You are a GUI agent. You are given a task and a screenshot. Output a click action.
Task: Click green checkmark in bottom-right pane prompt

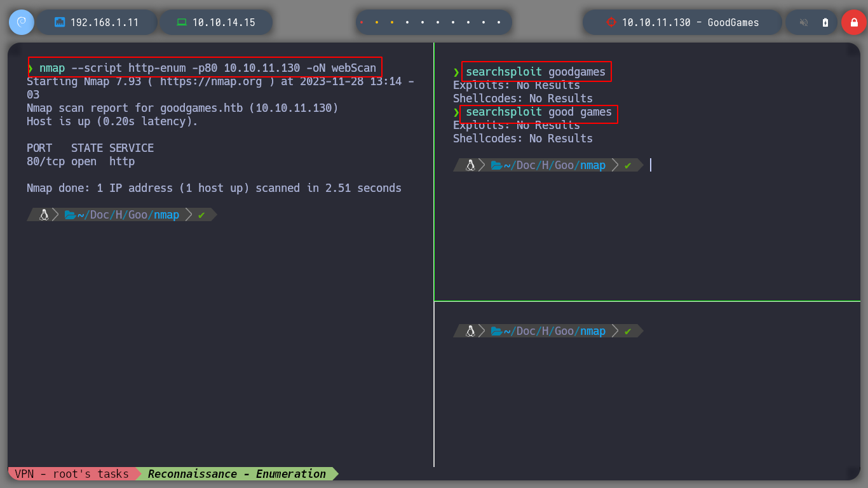click(628, 331)
